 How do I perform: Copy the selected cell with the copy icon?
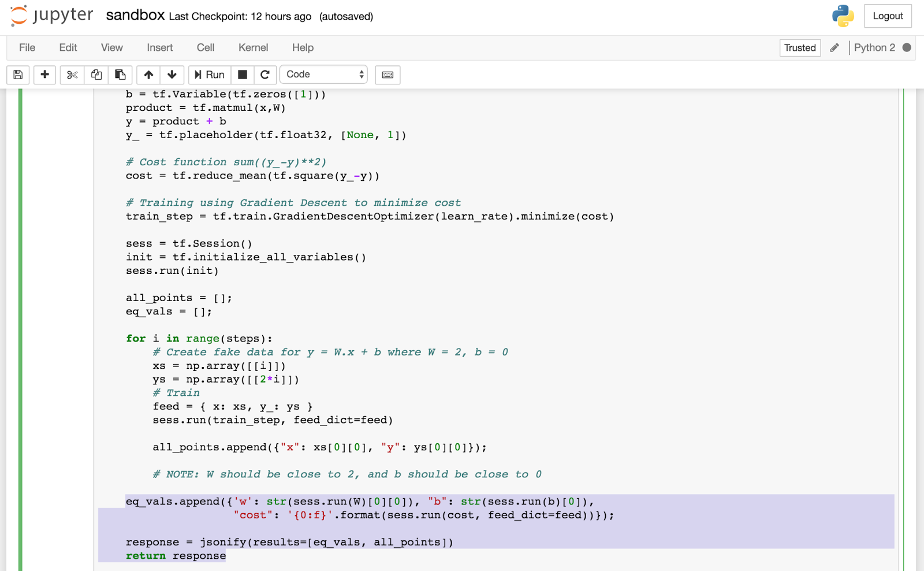point(96,75)
